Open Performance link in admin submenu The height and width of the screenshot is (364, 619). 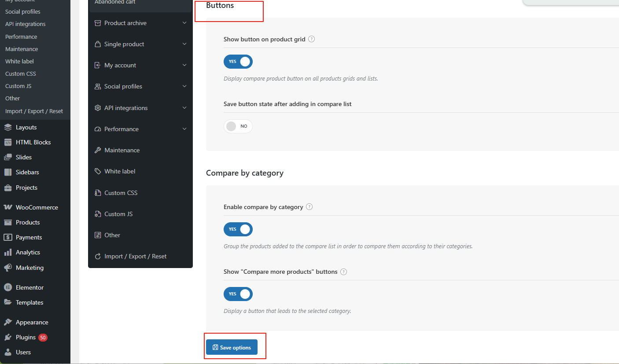(21, 37)
